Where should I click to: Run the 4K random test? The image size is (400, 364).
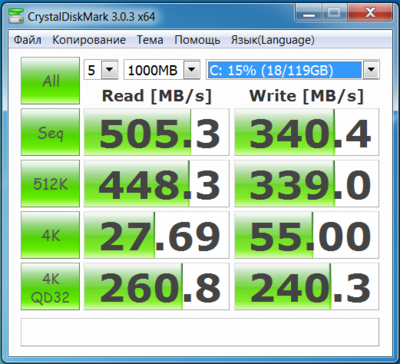[50, 235]
